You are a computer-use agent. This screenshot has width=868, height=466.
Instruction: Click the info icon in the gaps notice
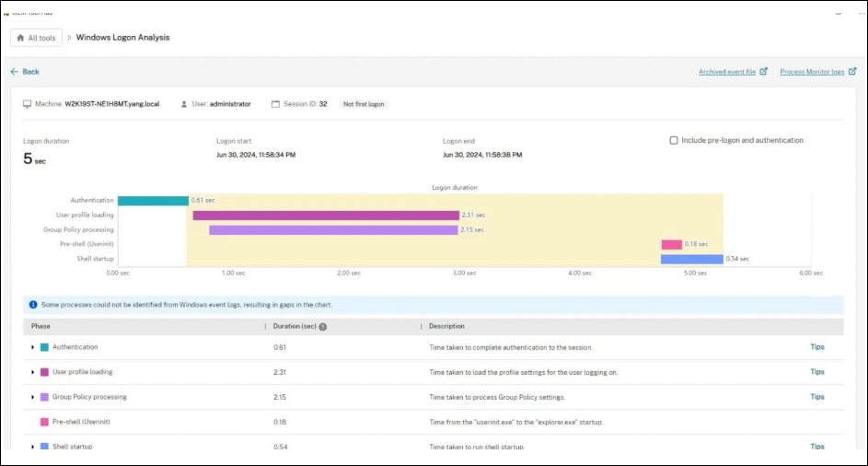pyautogui.click(x=33, y=304)
